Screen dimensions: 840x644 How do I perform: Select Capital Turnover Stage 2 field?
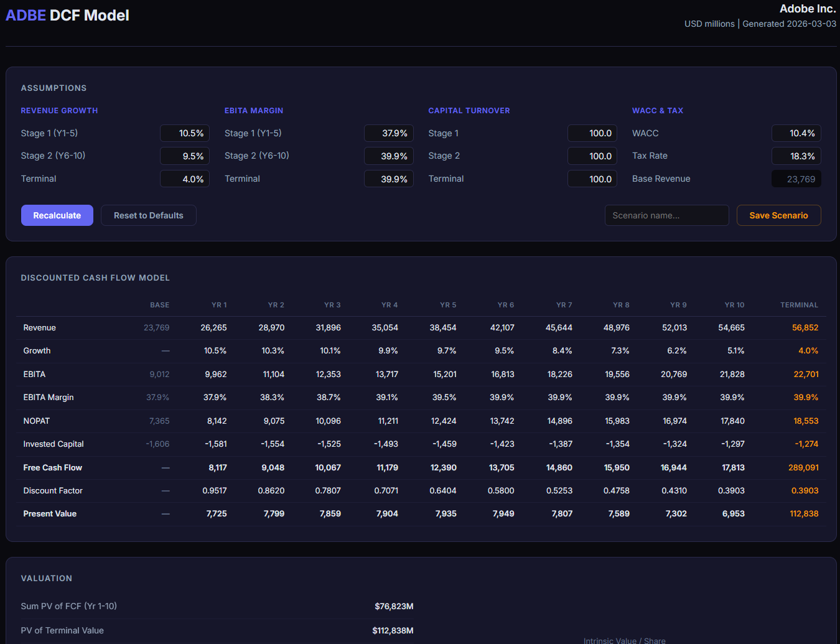click(x=592, y=156)
